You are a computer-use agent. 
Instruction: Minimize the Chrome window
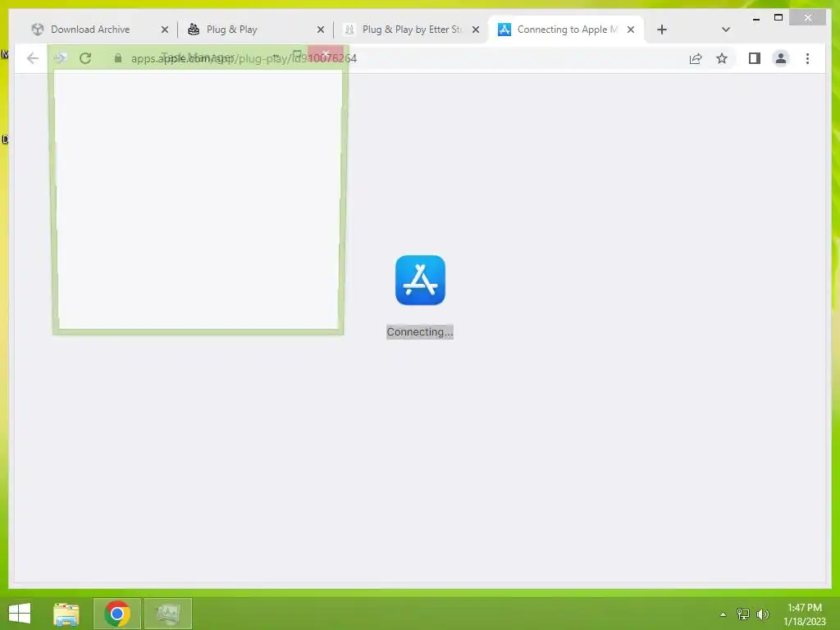pyautogui.click(x=756, y=18)
